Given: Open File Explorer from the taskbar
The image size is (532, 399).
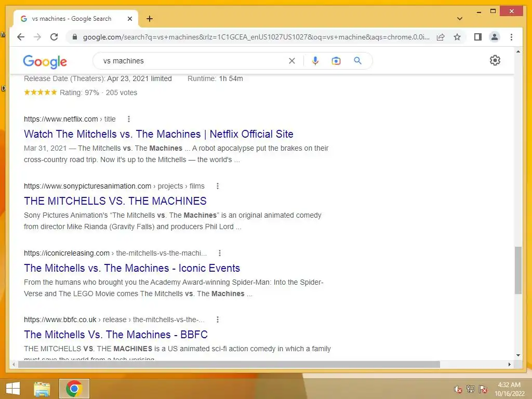Looking at the screenshot, I should 42,389.
